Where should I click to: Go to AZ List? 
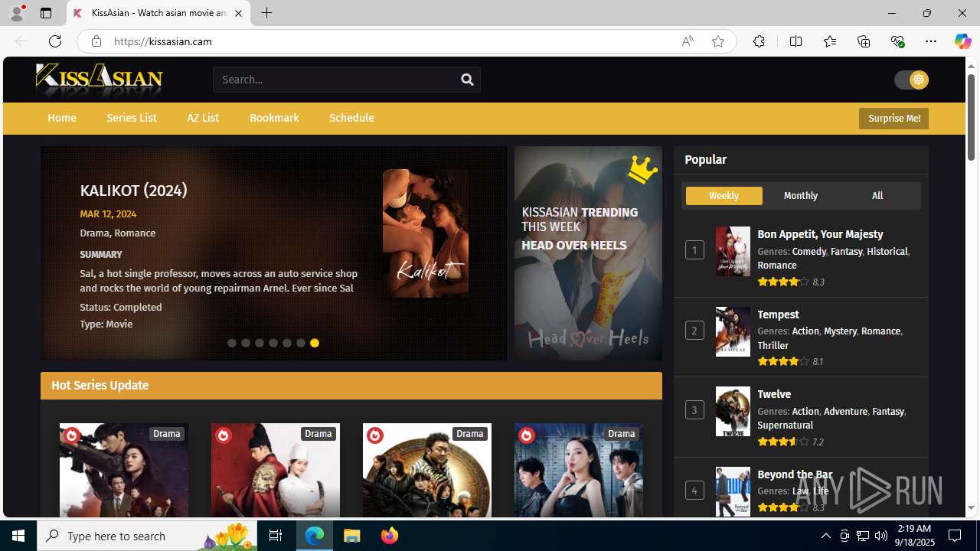[203, 118]
